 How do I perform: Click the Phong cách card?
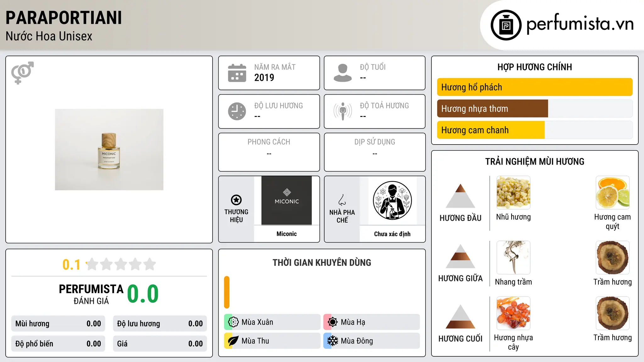pyautogui.click(x=269, y=152)
